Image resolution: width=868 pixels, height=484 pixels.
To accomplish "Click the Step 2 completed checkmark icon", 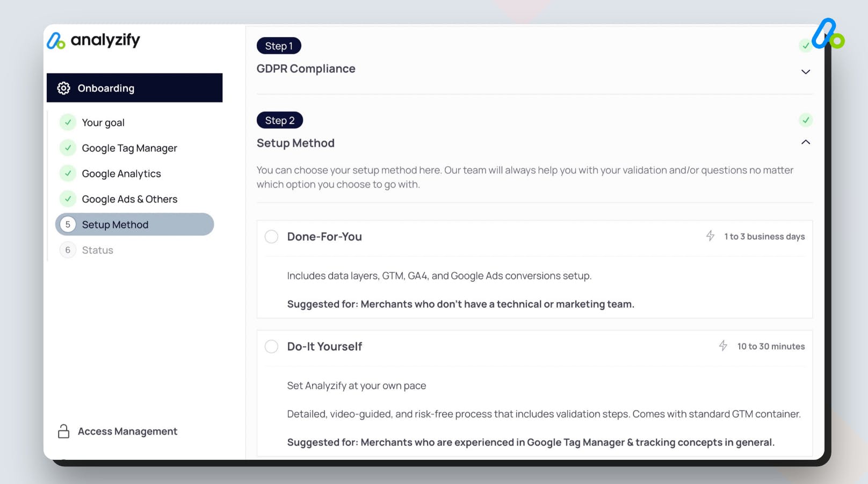I will pyautogui.click(x=805, y=120).
